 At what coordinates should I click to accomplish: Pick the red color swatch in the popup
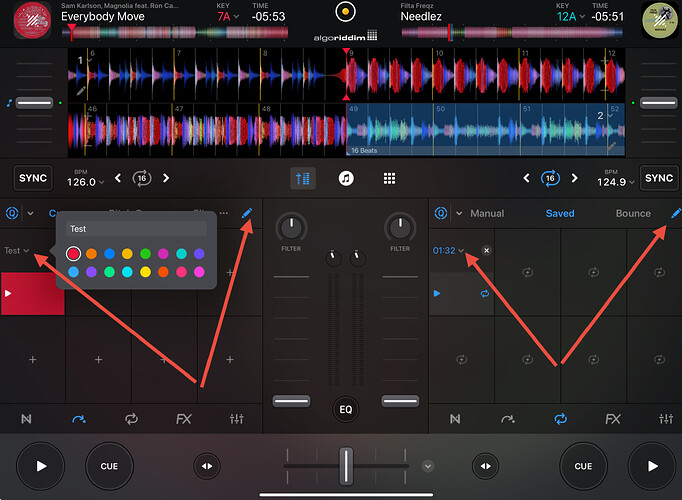pyautogui.click(x=73, y=254)
